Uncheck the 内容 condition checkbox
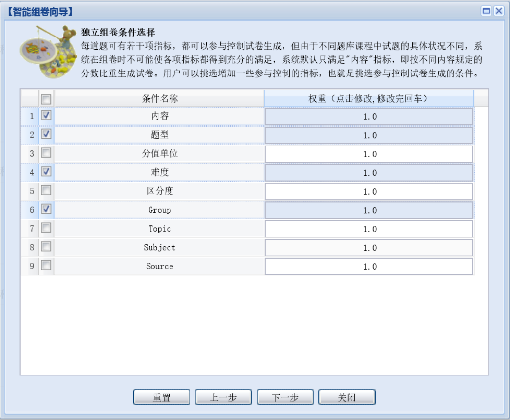Screen dimensions: 510x420 (46, 116)
